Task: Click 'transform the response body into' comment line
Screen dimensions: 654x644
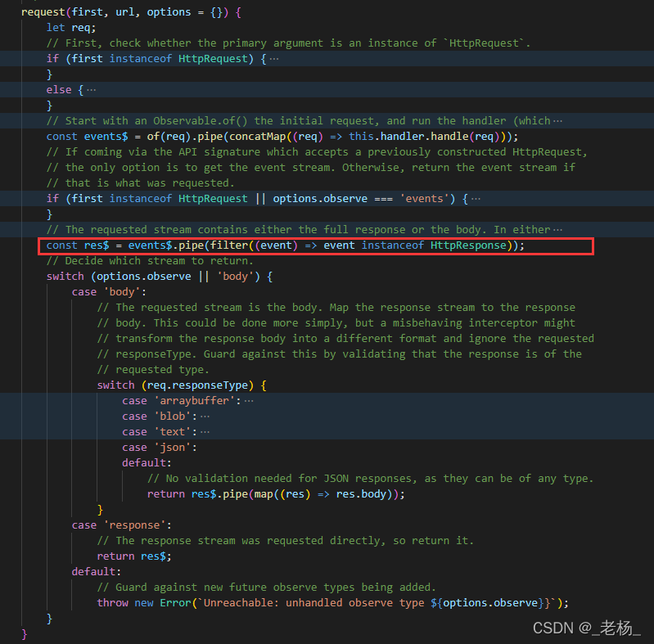Action: [x=345, y=339]
